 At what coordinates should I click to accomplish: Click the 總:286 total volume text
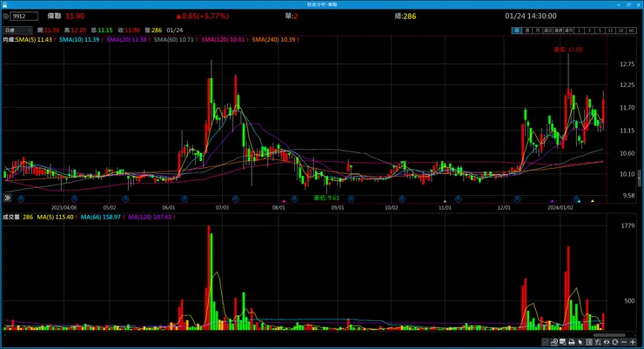406,17
